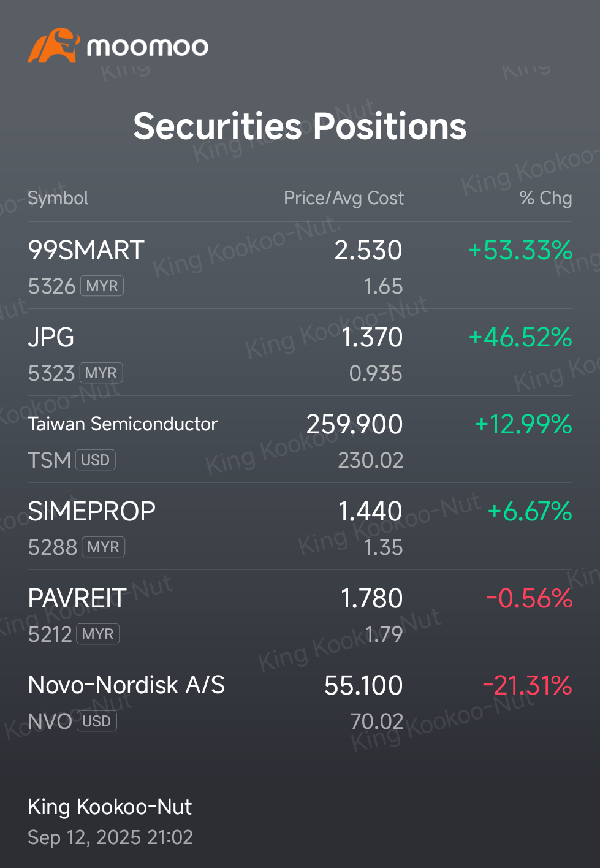Image resolution: width=600 pixels, height=868 pixels.
Task: Open the Novo-Nordisk A/S position
Action: (300, 701)
